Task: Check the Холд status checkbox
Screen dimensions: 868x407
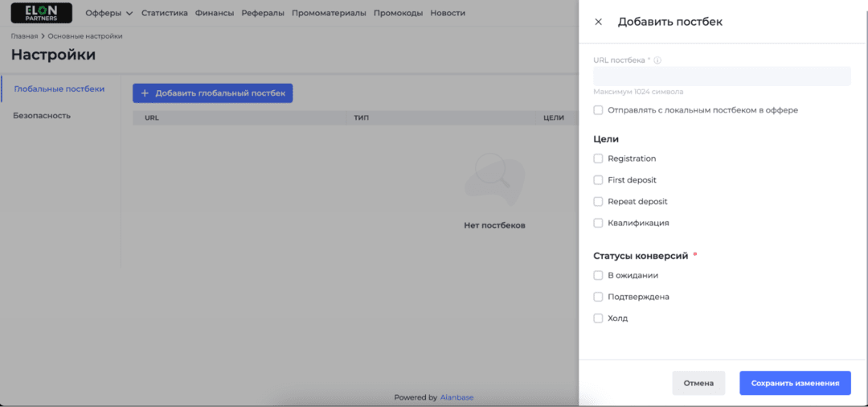Action: point(598,319)
